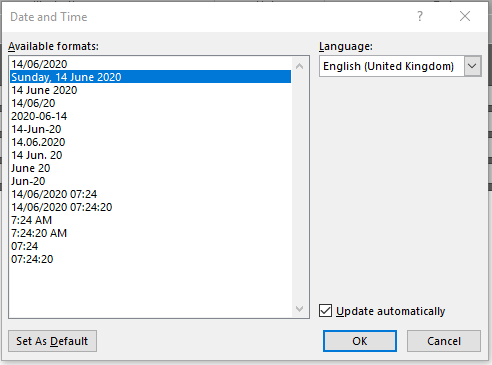Select the Sunday, 14 June 2020 format
This screenshot has height=365, width=492.
pyautogui.click(x=151, y=77)
